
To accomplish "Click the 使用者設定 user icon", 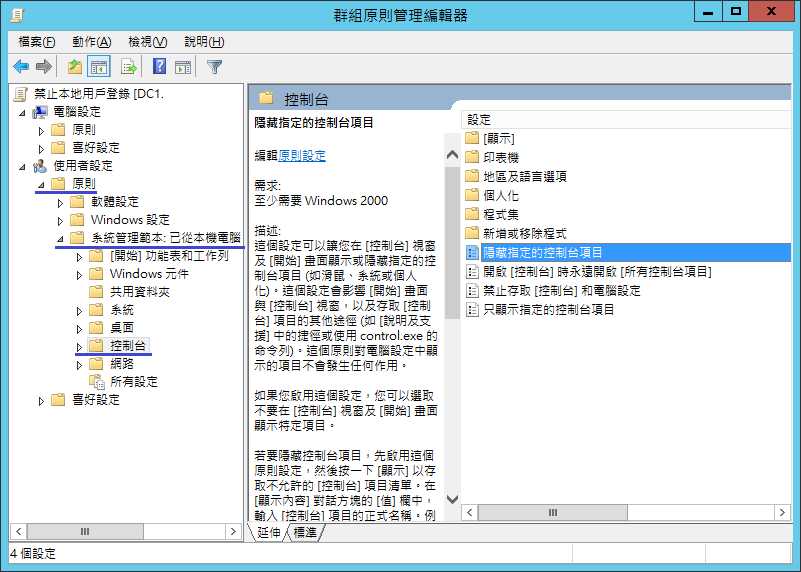I will (x=40, y=166).
